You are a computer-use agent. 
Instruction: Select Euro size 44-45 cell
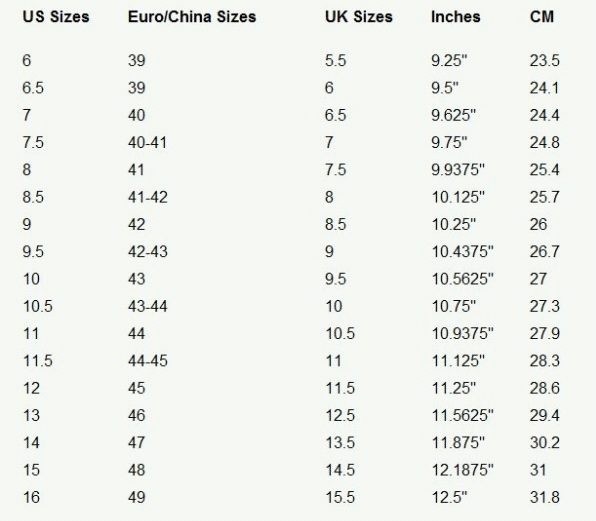pos(148,361)
